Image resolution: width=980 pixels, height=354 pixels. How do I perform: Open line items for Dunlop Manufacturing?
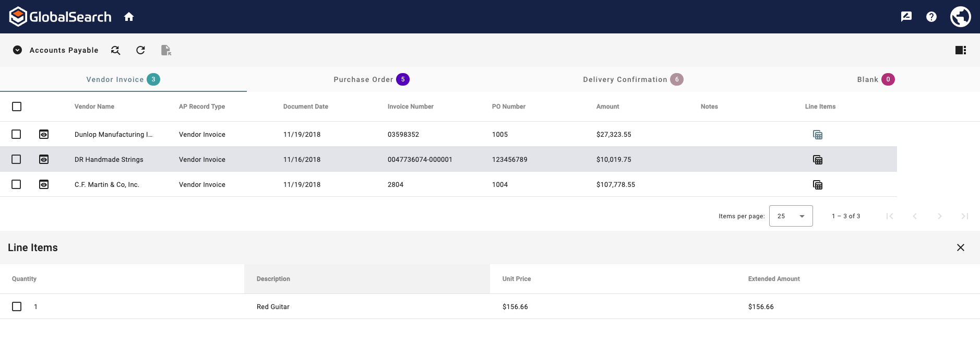coord(818,135)
